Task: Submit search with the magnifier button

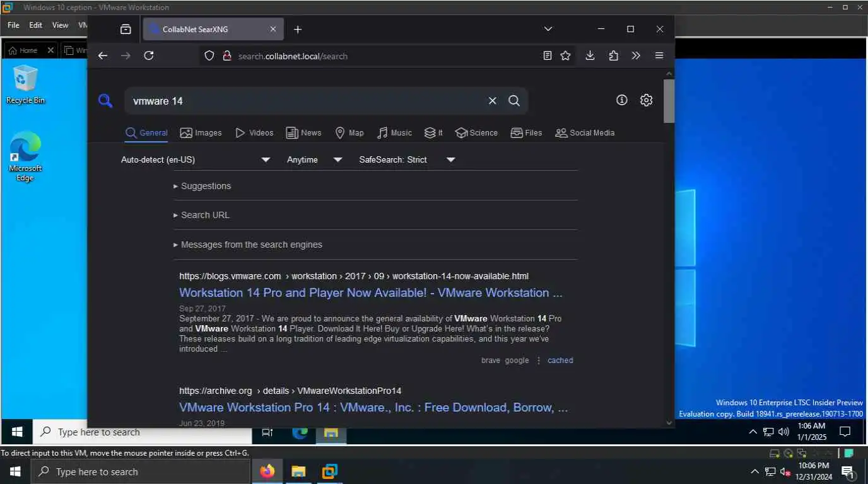Action: click(514, 101)
